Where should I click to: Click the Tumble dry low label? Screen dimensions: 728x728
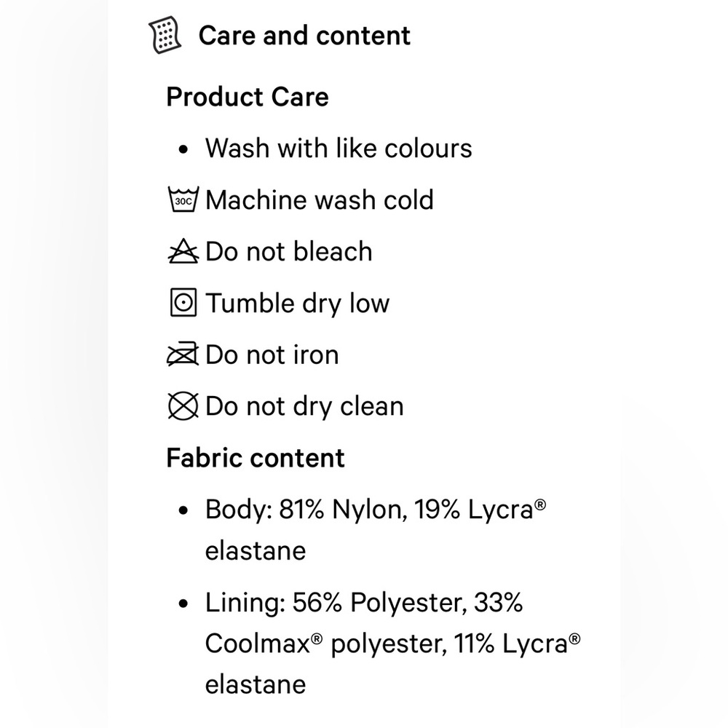297,304
